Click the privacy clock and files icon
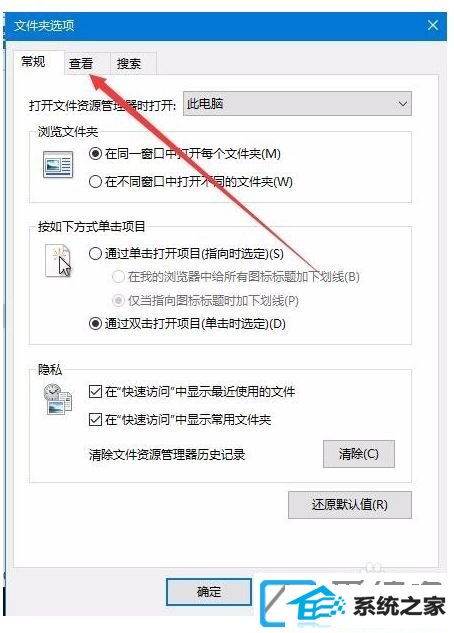The height and width of the screenshot is (633, 454). (x=57, y=400)
